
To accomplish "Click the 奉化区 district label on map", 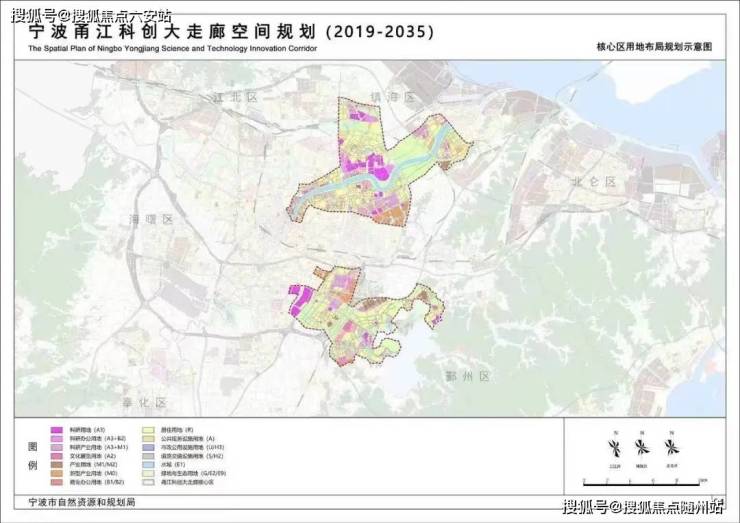I will tap(144, 403).
